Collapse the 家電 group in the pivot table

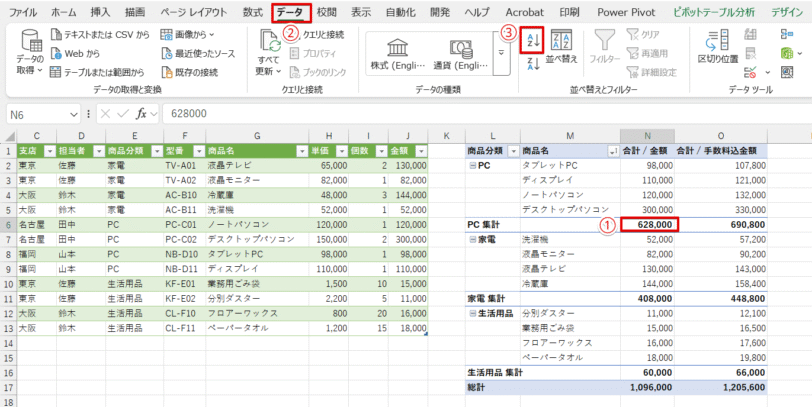click(472, 240)
